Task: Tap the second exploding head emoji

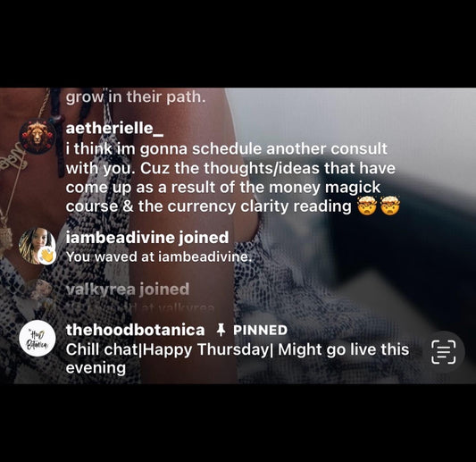Action: 390,206
